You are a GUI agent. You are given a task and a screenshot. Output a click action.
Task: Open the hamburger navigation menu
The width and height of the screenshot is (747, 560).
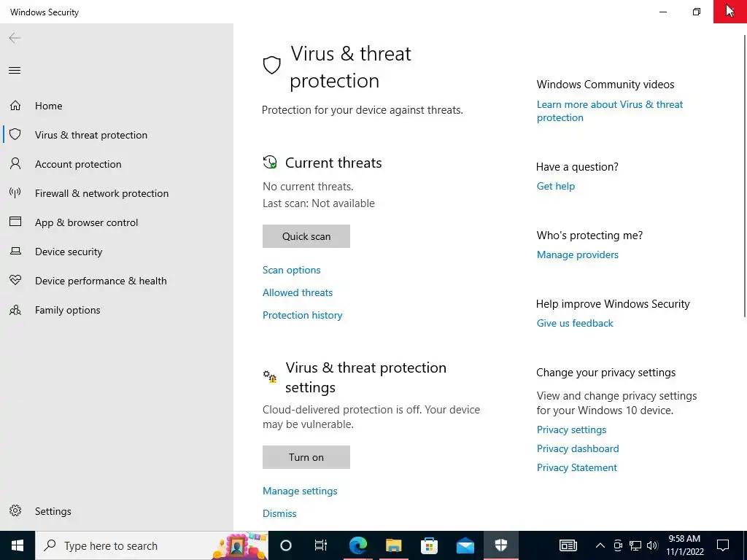[15, 71]
